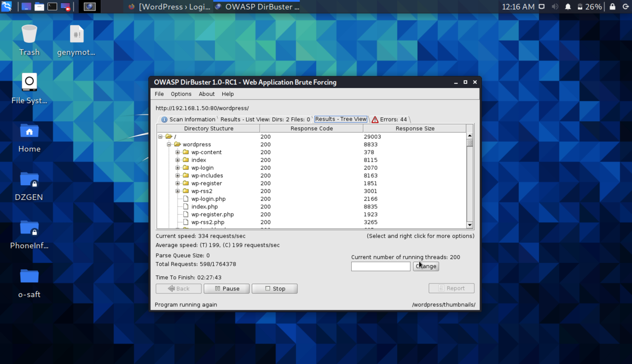Viewport: 632px width, 364px height.
Task: Select the wp-register.php file row
Action: [x=312, y=215]
